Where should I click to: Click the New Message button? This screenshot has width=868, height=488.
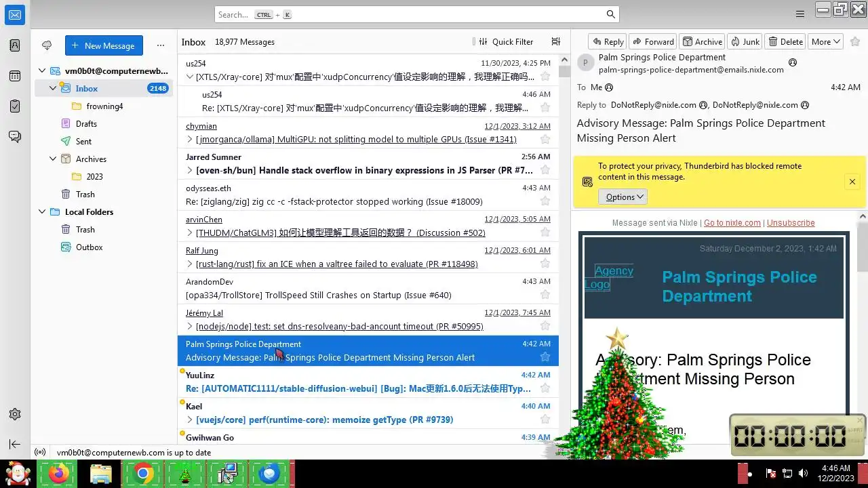(104, 45)
